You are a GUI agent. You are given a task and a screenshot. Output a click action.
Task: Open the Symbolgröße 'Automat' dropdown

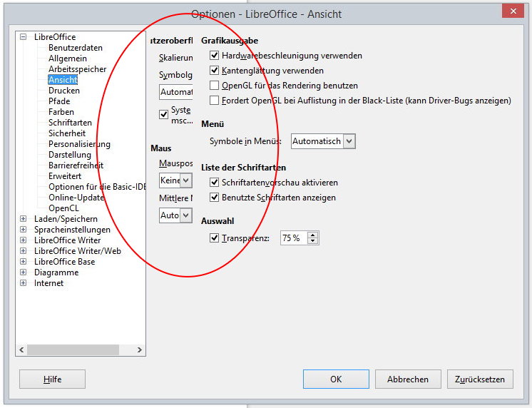(x=175, y=91)
